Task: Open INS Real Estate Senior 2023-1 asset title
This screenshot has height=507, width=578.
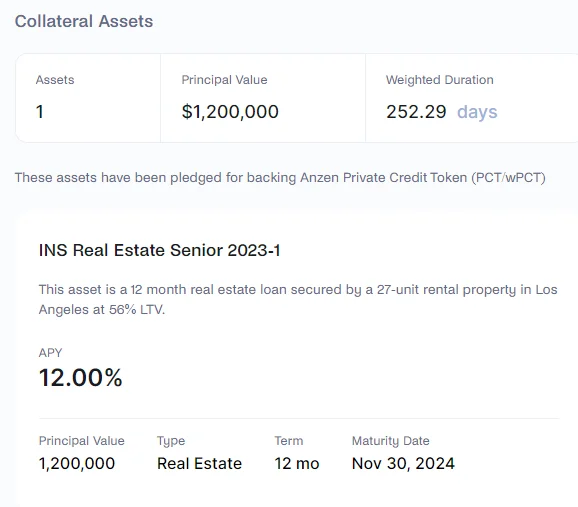Action: click(x=160, y=250)
